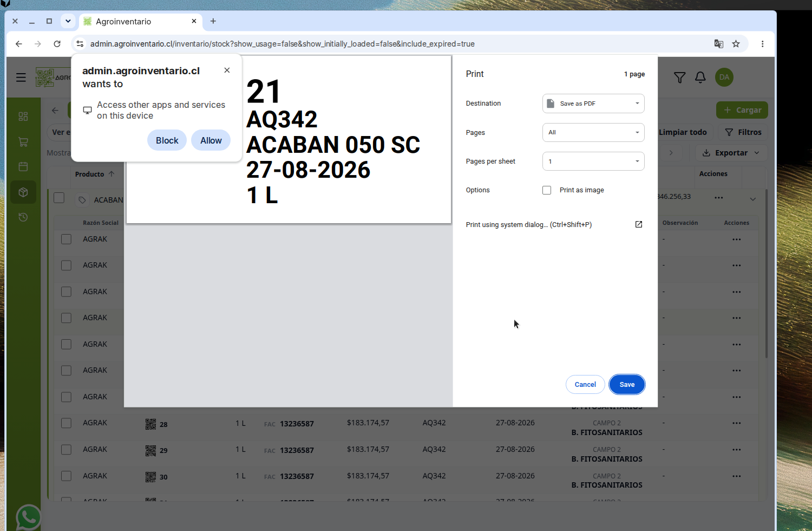Open the DA user avatar menu
The height and width of the screenshot is (531, 812).
pos(724,77)
